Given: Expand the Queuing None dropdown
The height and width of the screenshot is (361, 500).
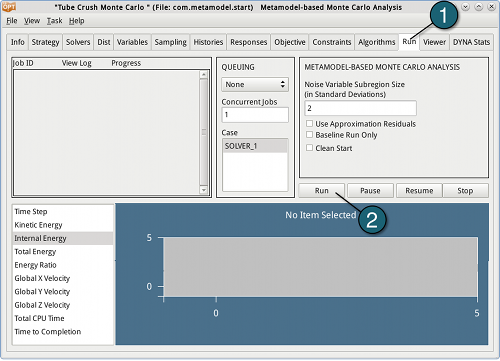Looking at the screenshot, I should point(255,84).
